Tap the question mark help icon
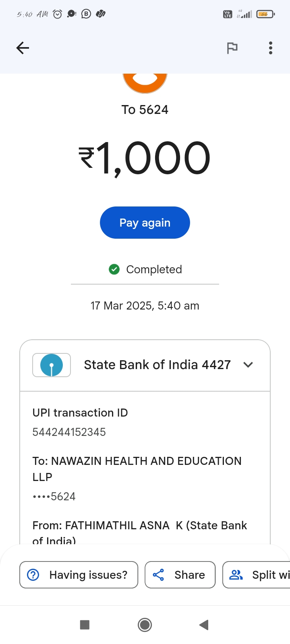Image resolution: width=290 pixels, height=644 pixels. tap(33, 575)
